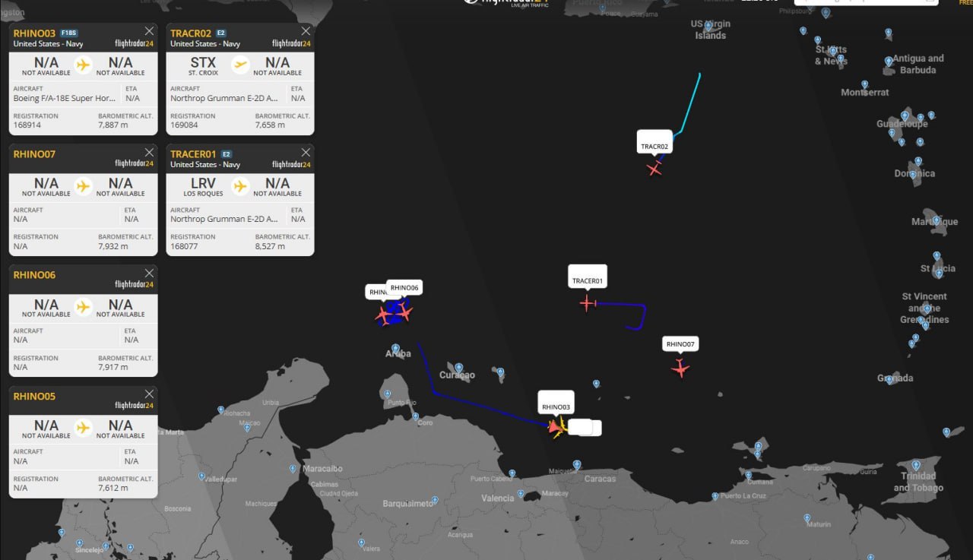
Task: Click registration value 168914
Action: click(x=26, y=125)
